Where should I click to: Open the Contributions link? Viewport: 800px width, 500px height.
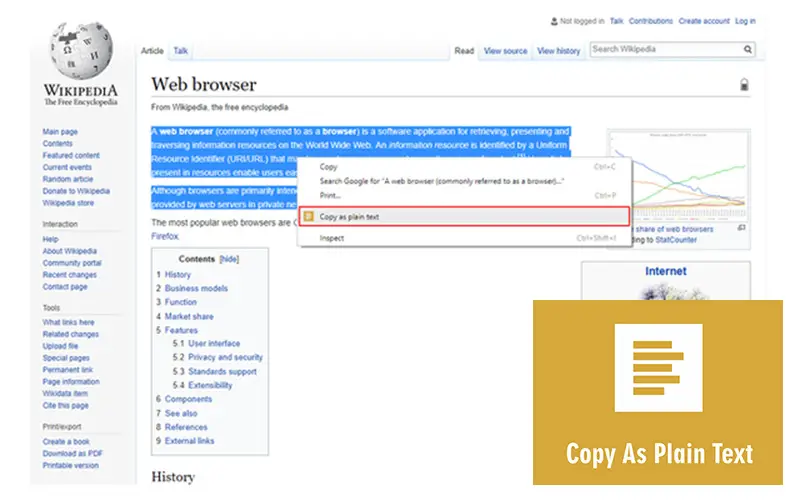tap(651, 21)
